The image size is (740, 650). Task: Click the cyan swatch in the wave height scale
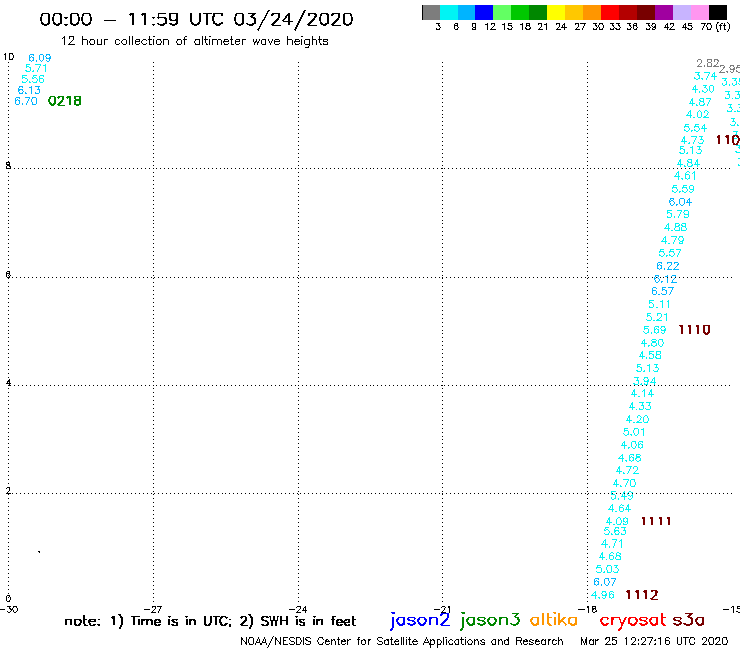tap(449, 12)
